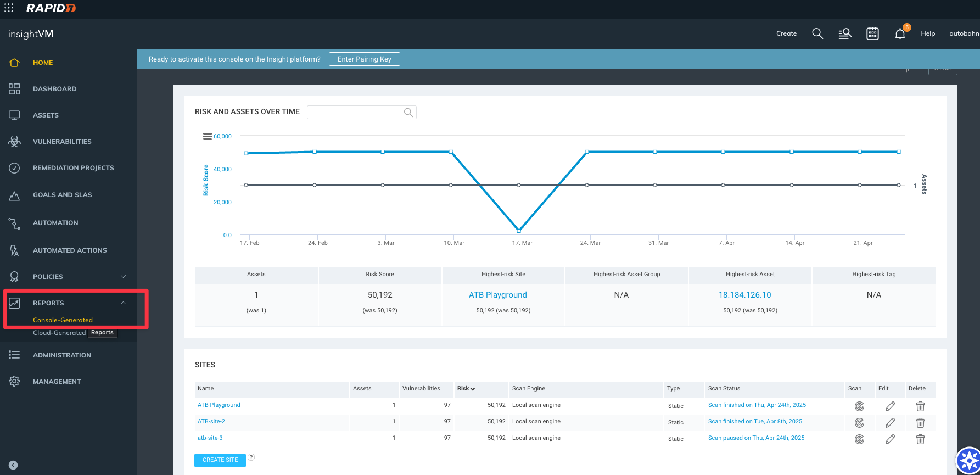This screenshot has width=980, height=475.
Task: Click the Create Site help question mark
Action: [251, 457]
